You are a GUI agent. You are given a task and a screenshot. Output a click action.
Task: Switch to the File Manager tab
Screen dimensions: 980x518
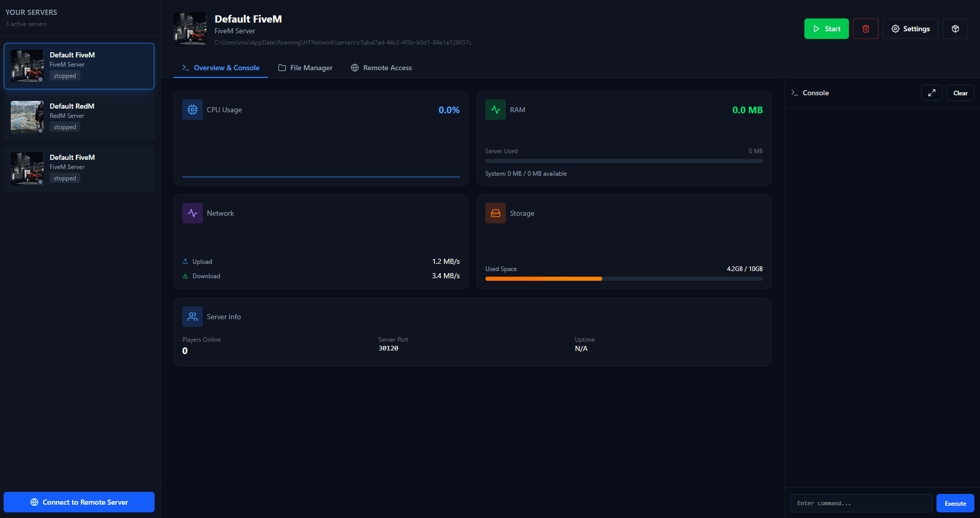305,67
